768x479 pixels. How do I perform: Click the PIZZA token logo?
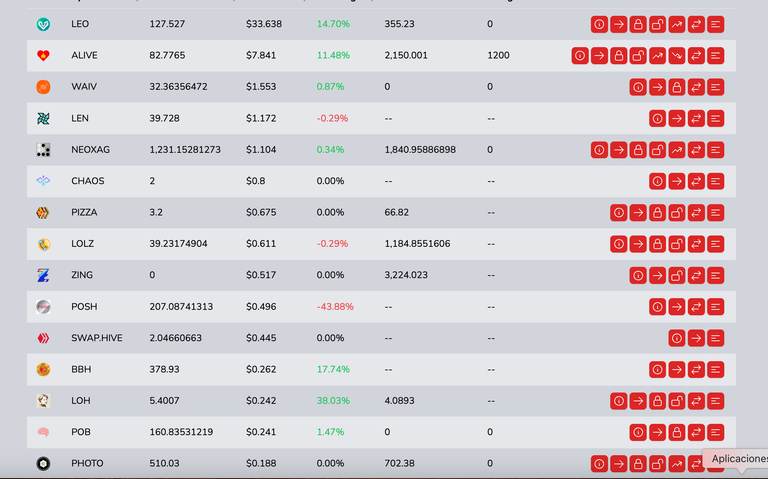coord(43,213)
